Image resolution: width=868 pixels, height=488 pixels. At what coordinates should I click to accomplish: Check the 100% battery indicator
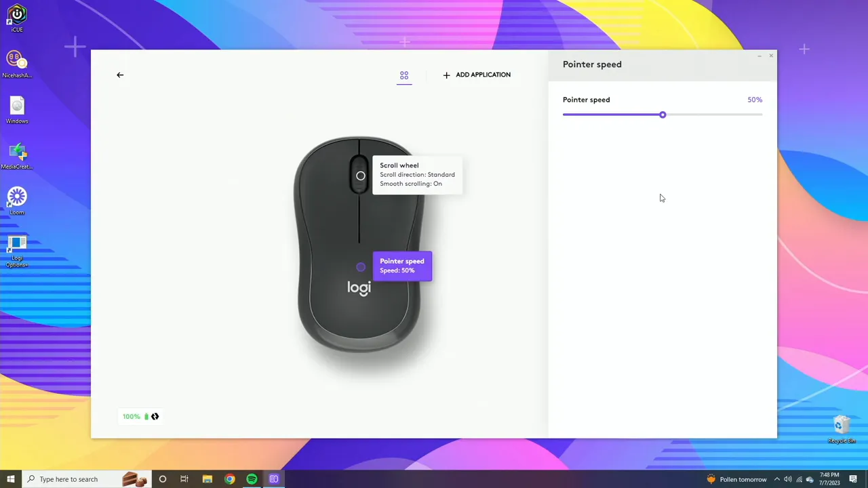point(135,416)
